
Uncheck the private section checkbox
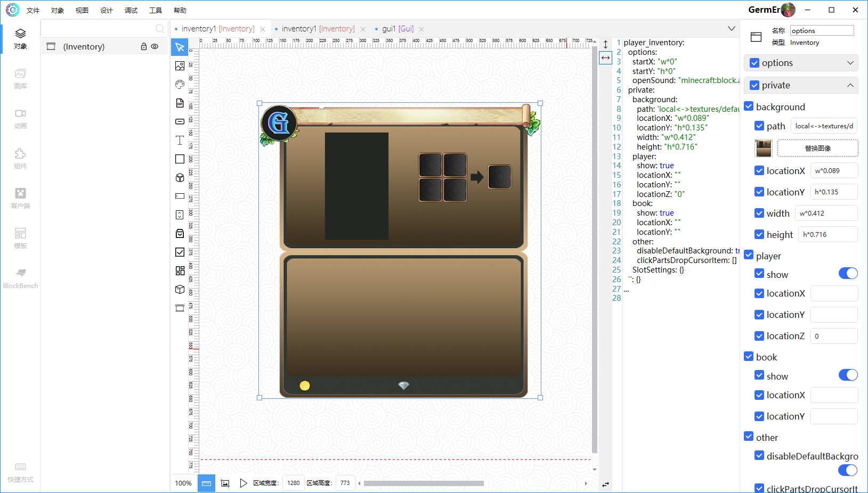(754, 85)
